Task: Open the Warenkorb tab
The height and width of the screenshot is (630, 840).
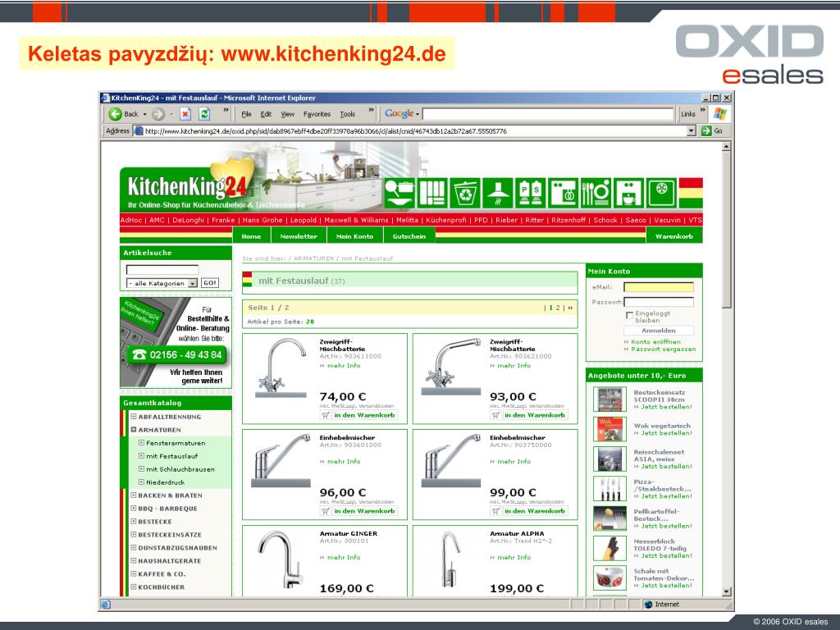Action: [674, 236]
